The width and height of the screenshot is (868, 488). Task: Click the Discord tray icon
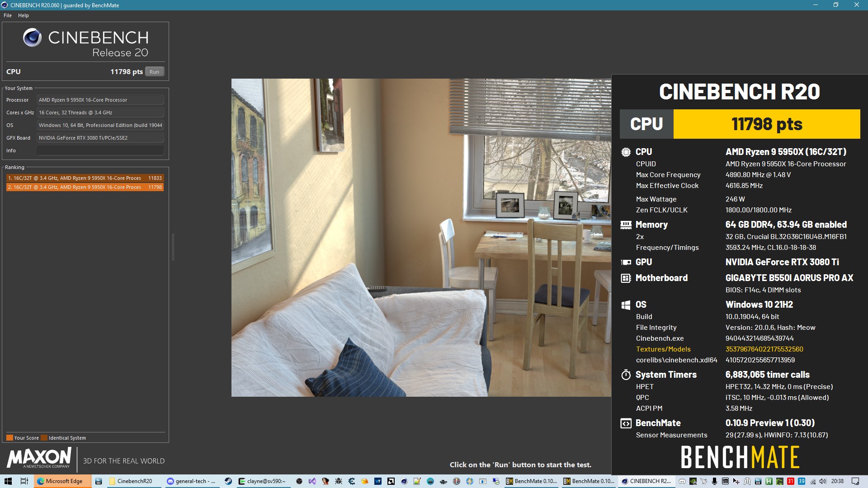click(682, 481)
